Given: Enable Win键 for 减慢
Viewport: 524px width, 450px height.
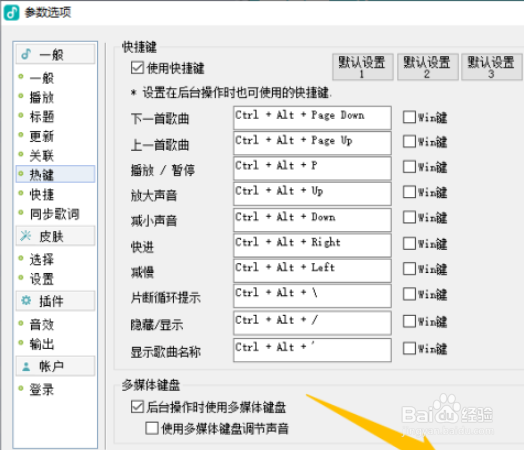Looking at the screenshot, I should click(x=409, y=269).
